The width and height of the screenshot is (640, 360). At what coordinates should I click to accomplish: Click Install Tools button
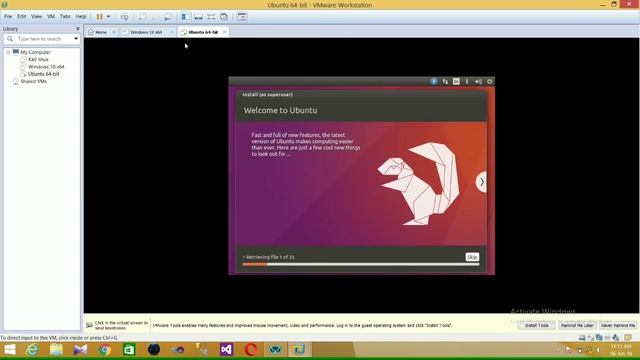click(536, 325)
